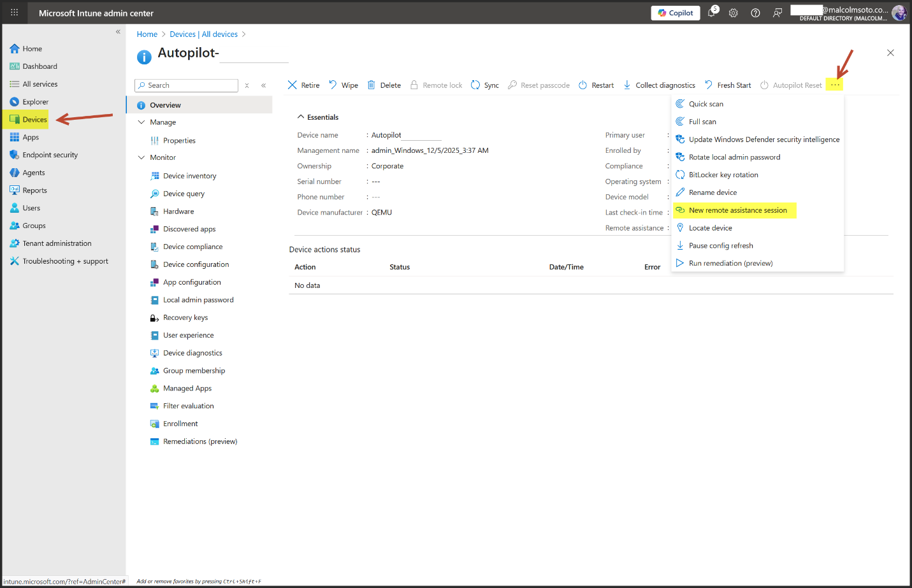Select New remote assistance session
The height and width of the screenshot is (588, 912).
737,210
